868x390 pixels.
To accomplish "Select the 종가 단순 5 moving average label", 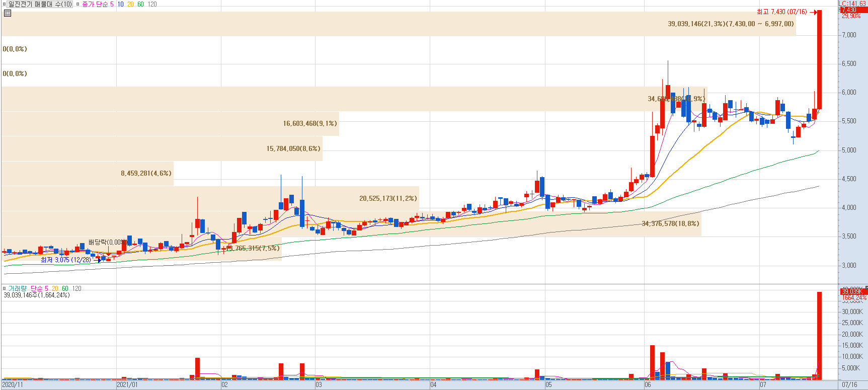I will coord(98,4).
